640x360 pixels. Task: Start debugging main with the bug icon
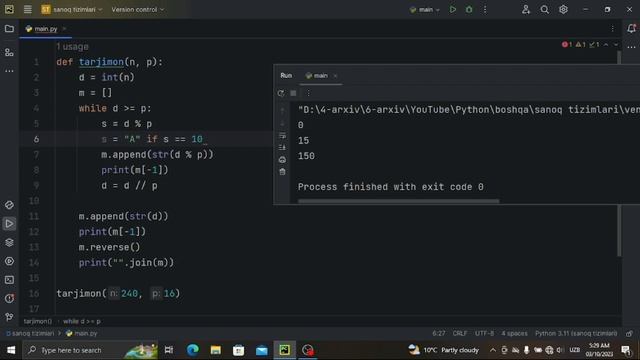pos(469,9)
